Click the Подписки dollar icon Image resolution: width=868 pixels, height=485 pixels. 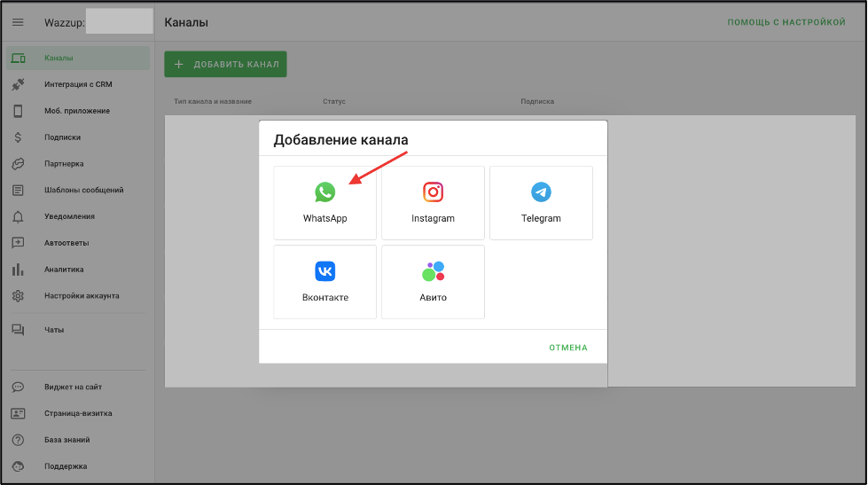(x=18, y=137)
